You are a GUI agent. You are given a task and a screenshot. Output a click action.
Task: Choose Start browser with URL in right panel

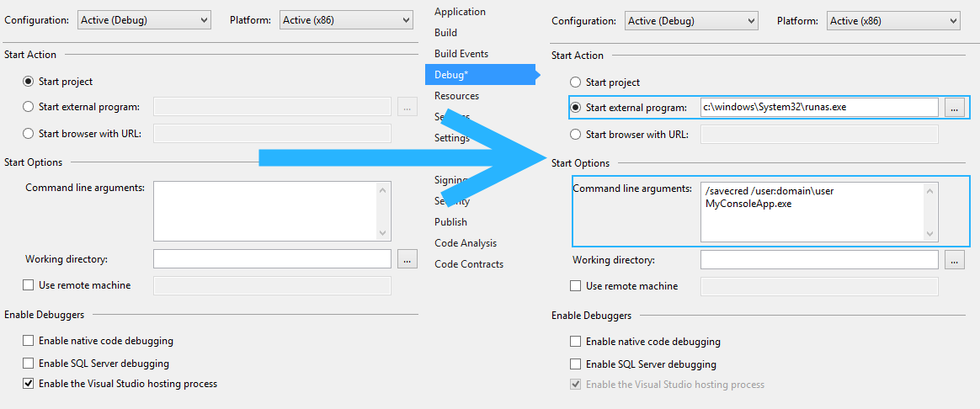(576, 135)
